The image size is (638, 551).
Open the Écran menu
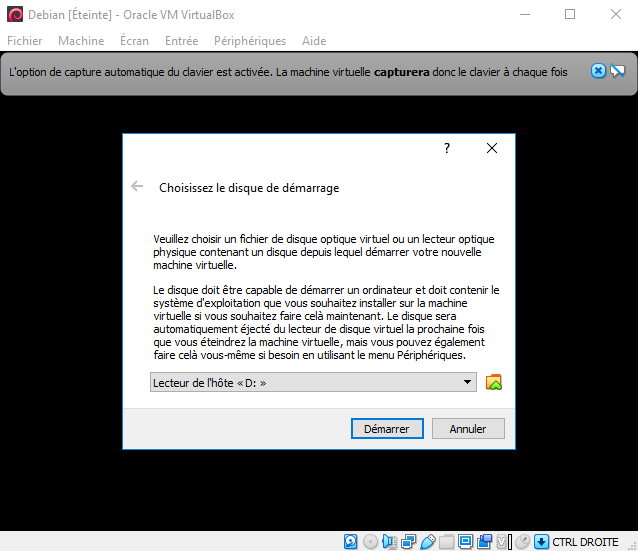[134, 41]
